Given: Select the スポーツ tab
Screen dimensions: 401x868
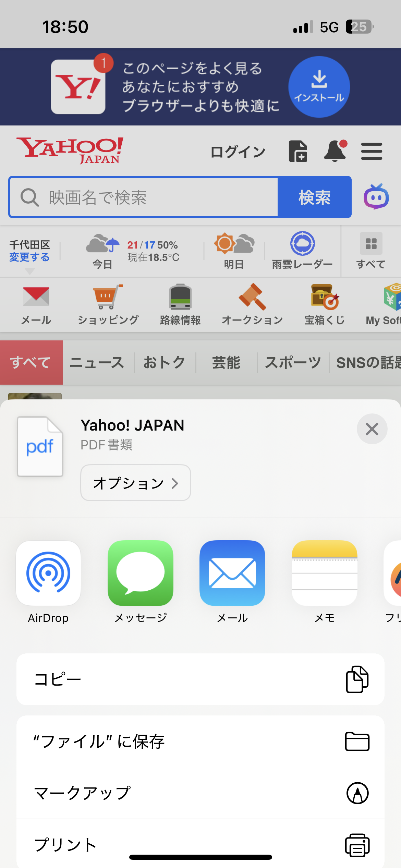Looking at the screenshot, I should click(x=293, y=362).
